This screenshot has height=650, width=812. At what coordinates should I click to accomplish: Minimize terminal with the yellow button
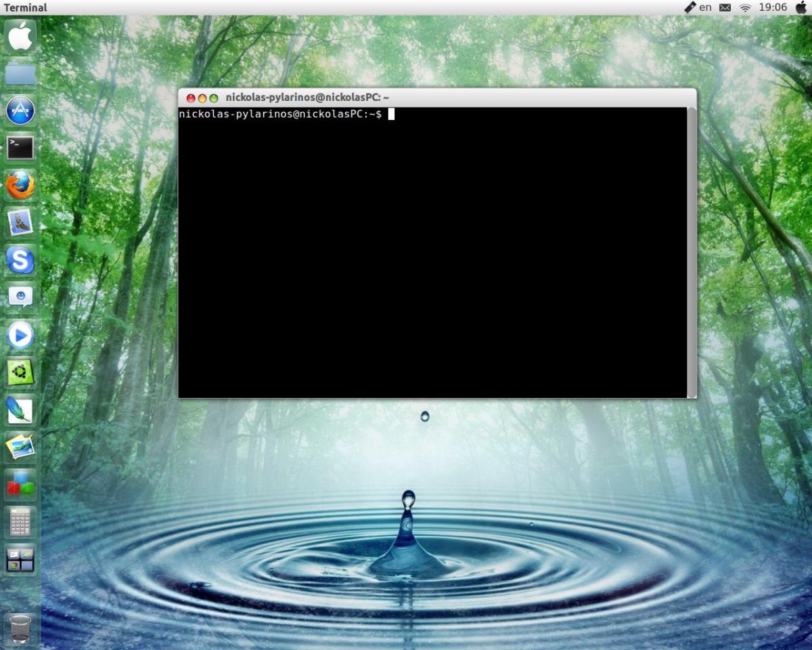click(x=202, y=98)
